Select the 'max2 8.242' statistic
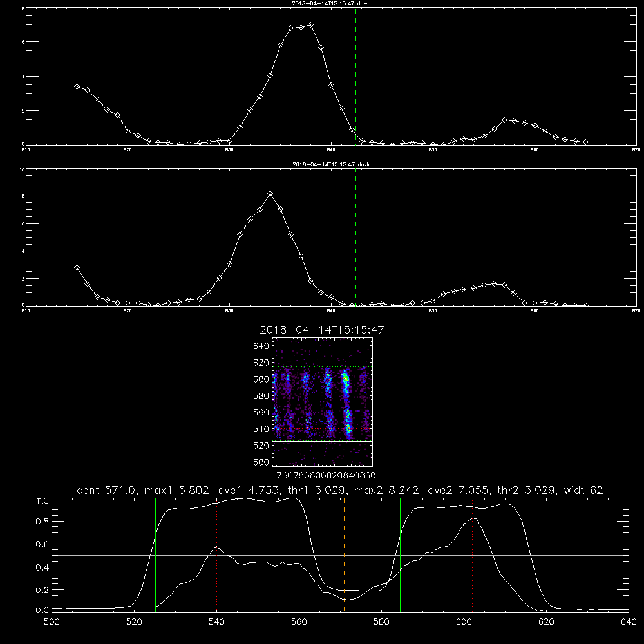 (x=386, y=490)
